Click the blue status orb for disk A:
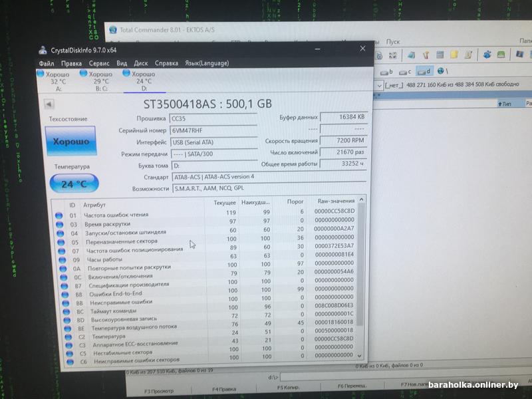532x399 pixels. pos(41,73)
